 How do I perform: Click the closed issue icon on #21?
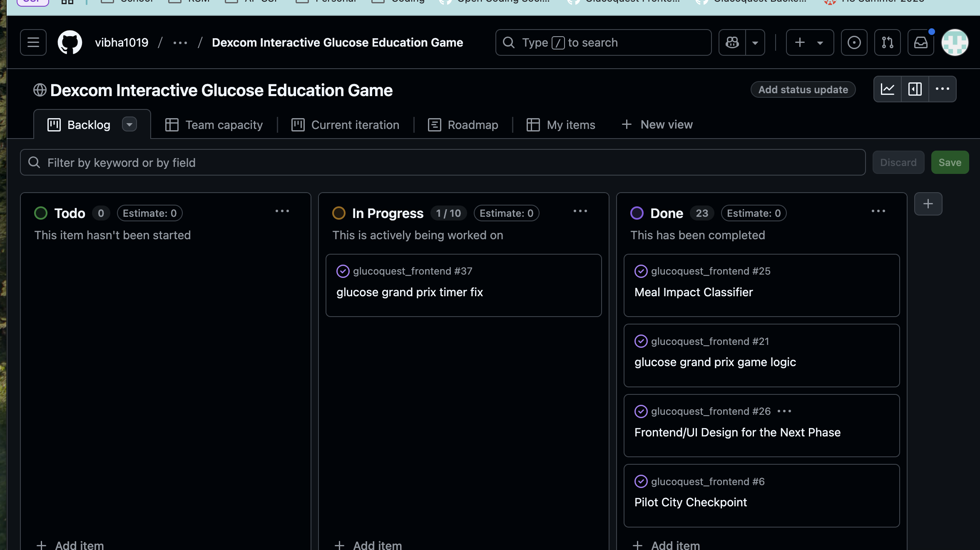641,341
